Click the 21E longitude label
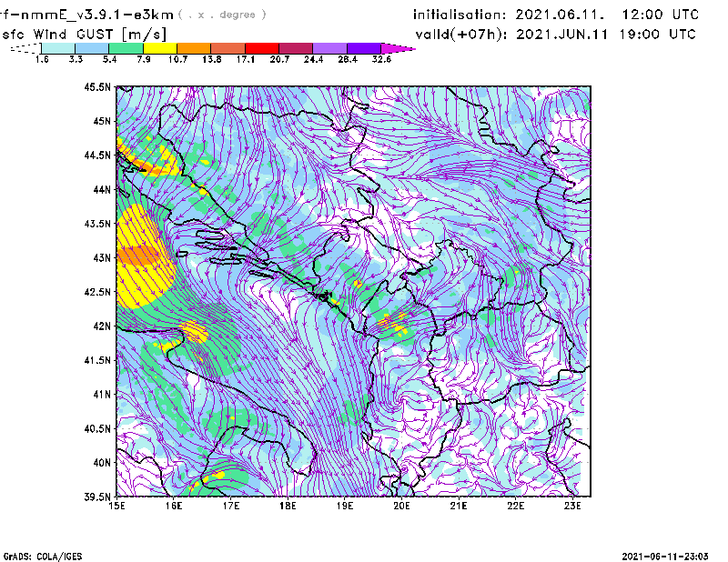This screenshot has height=562, width=728. (459, 506)
